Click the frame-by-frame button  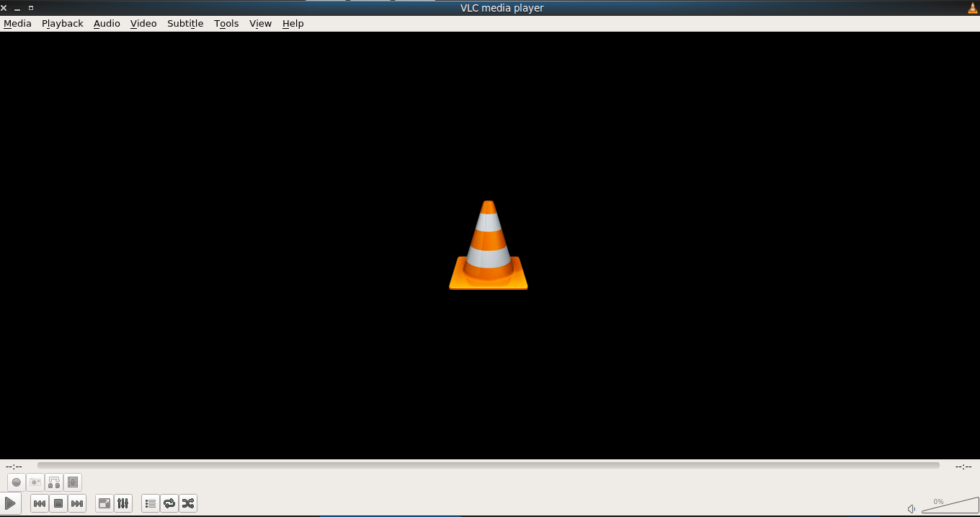tap(73, 482)
